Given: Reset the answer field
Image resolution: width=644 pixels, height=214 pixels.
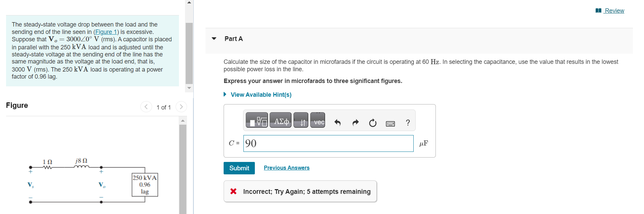Looking at the screenshot, I should tap(373, 123).
